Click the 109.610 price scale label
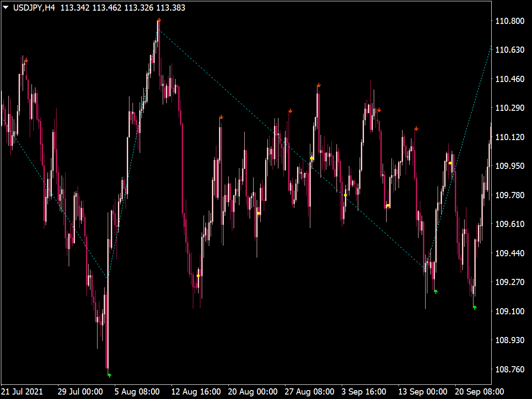 (x=509, y=224)
